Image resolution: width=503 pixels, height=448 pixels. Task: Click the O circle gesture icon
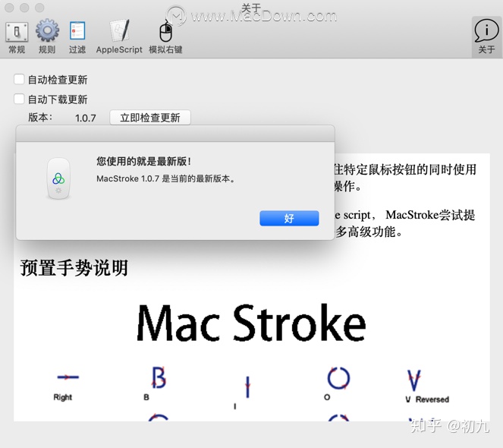(338, 378)
